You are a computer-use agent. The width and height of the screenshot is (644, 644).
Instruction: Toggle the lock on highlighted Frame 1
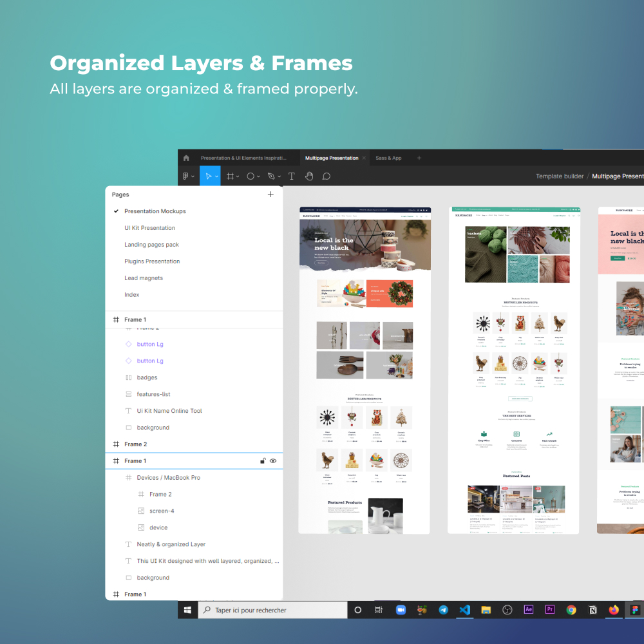263,461
